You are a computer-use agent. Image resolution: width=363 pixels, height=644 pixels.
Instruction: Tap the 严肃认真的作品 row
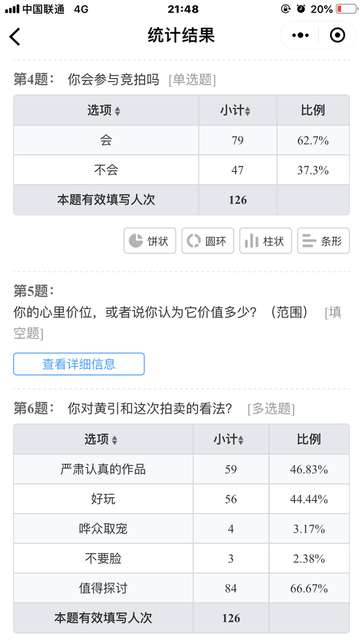[x=181, y=469]
